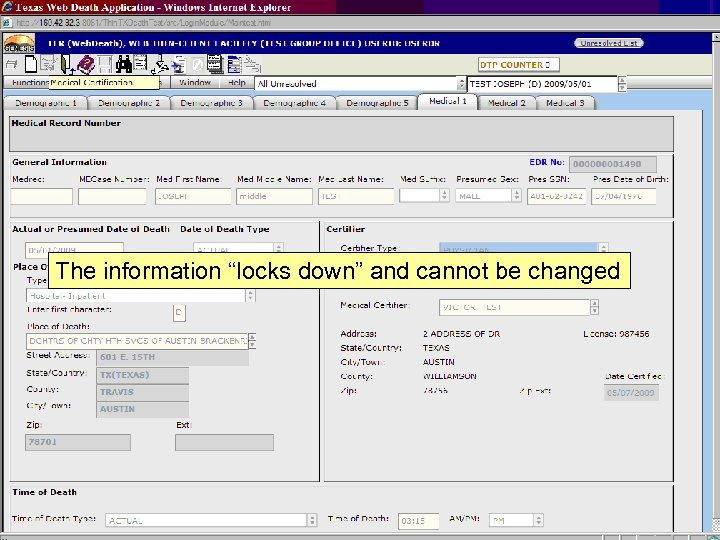This screenshot has height=540, width=720.
Task: Click the Zip Ext field
Action: tap(224, 442)
